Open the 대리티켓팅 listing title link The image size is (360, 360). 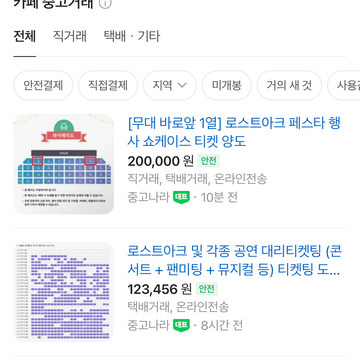point(235,260)
